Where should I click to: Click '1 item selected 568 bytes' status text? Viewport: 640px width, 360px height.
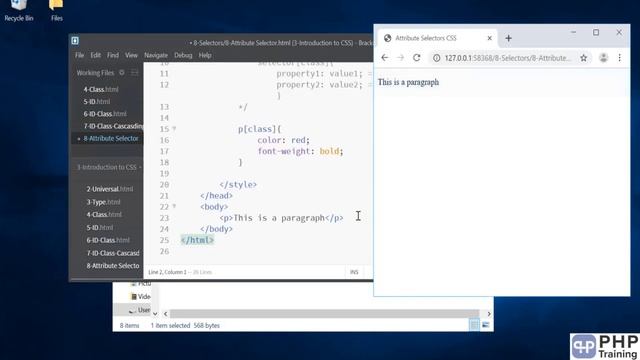[x=185, y=325]
